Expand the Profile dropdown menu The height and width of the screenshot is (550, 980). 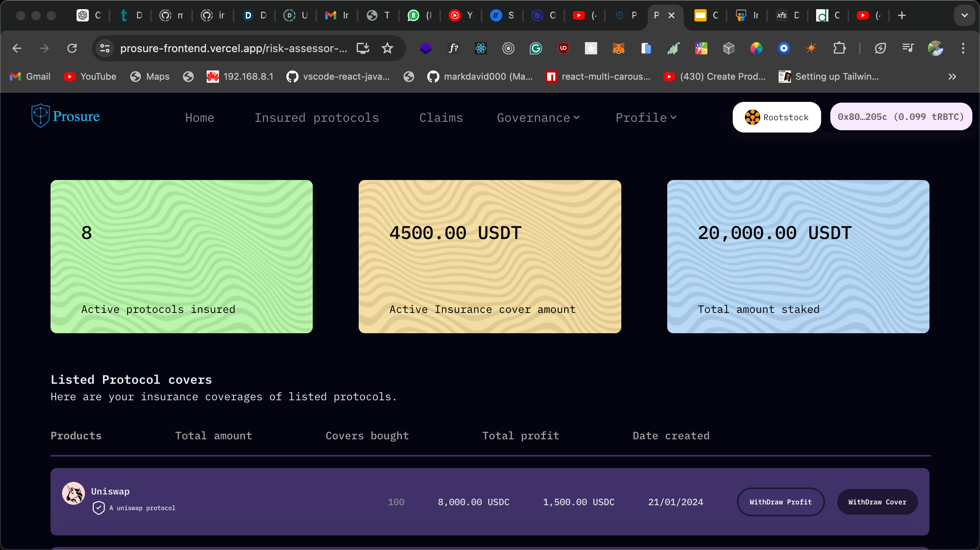pyautogui.click(x=646, y=118)
